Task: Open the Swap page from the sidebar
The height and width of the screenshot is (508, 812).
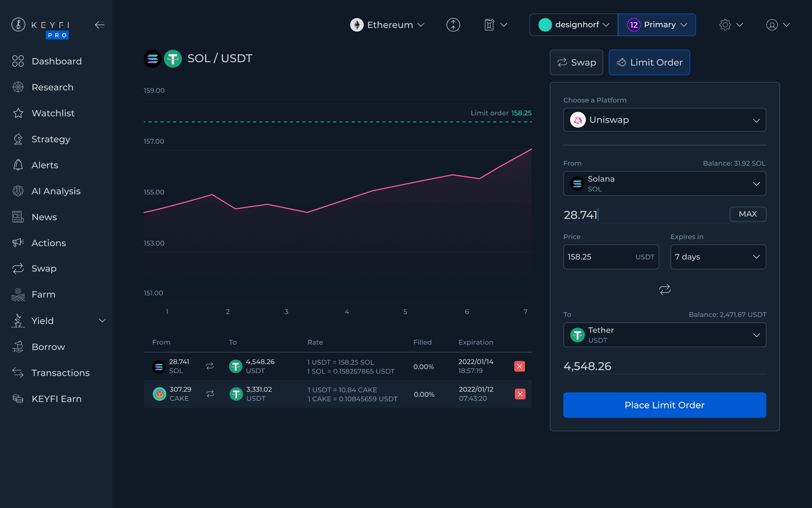Action: 43,268
